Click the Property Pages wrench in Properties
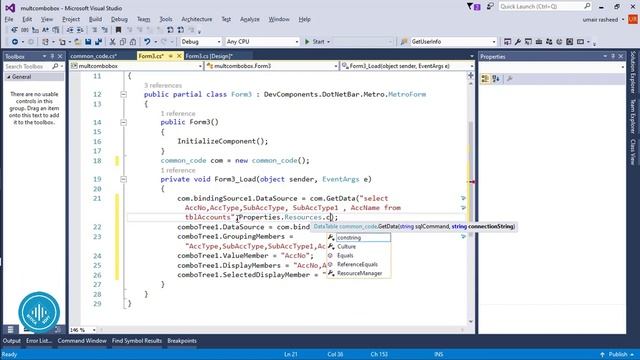Viewport: 640px width, 360px height. pos(509,79)
